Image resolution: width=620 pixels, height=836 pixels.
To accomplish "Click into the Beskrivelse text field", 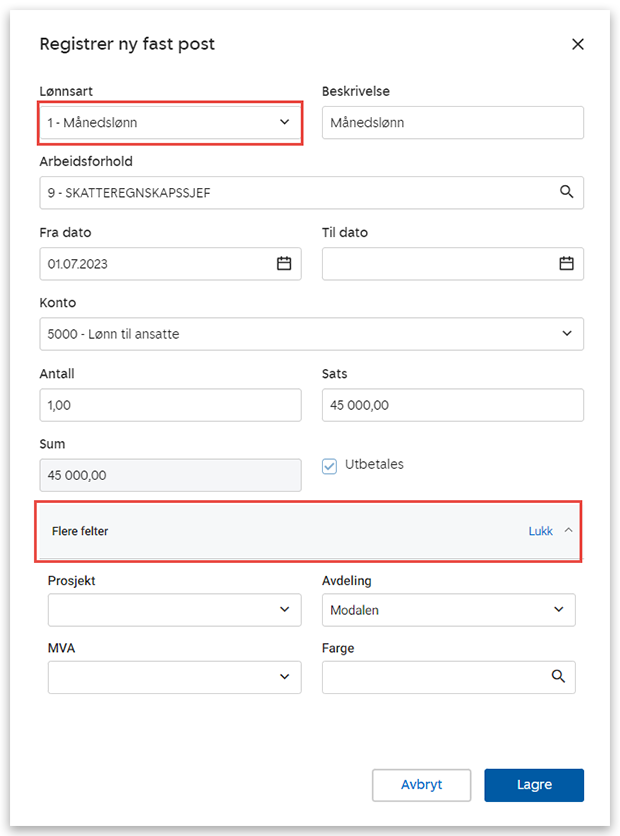I will (452, 123).
